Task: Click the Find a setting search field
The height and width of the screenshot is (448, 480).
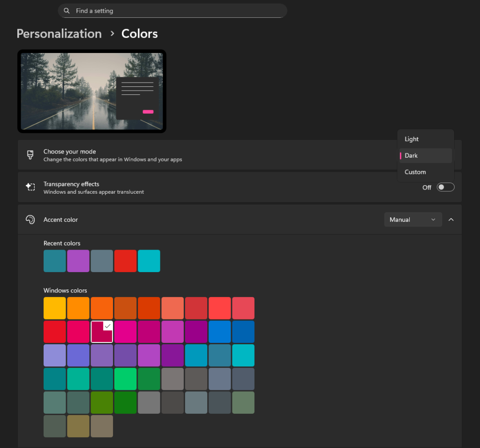Action: coord(172,10)
